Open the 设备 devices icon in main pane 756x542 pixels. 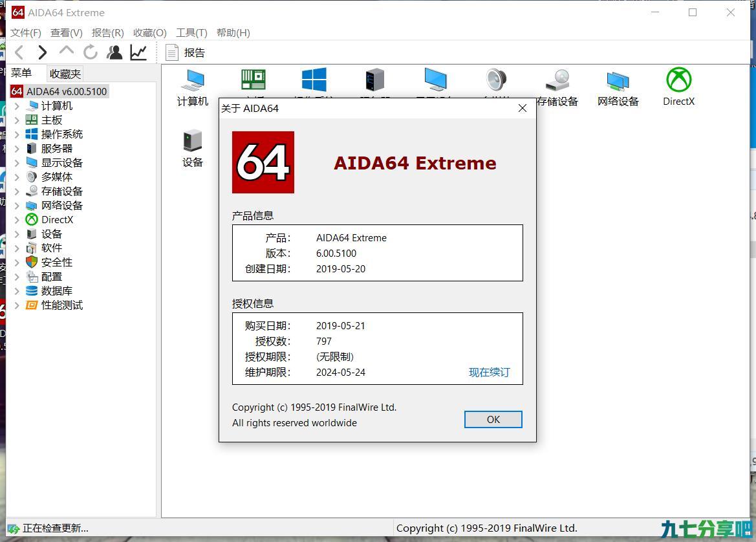(193, 148)
